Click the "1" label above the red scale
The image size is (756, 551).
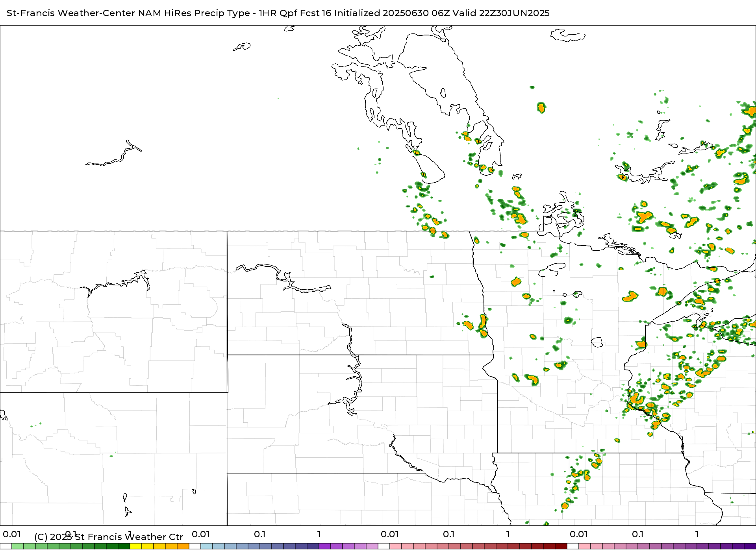click(x=508, y=534)
